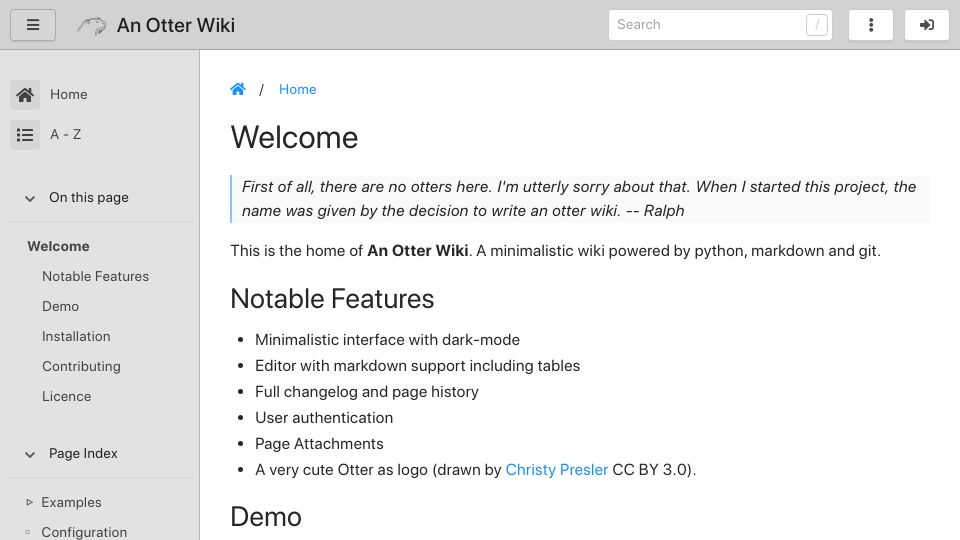Open the three-dot more options menu
The image size is (960, 540).
point(871,25)
